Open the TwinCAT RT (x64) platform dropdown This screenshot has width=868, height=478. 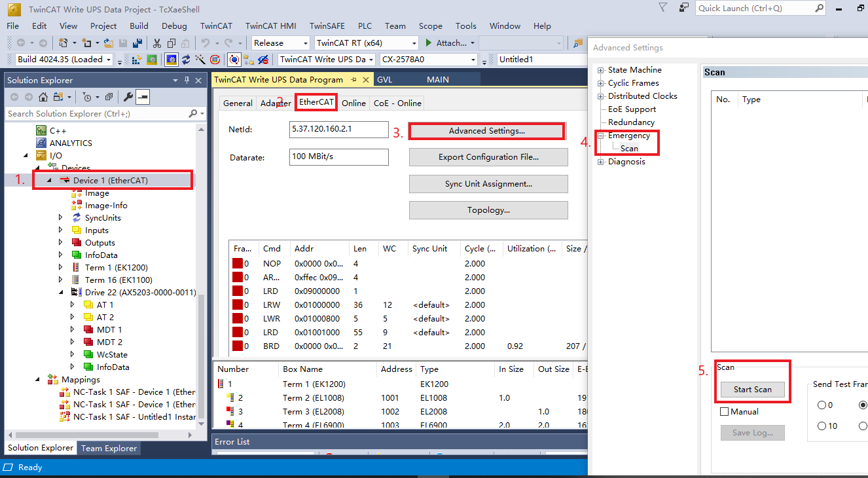click(413, 43)
